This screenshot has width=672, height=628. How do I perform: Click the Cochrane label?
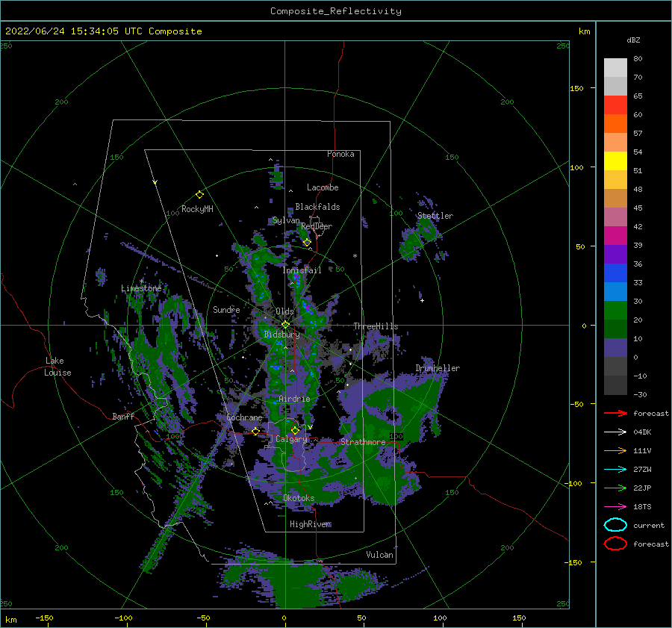pos(244,417)
